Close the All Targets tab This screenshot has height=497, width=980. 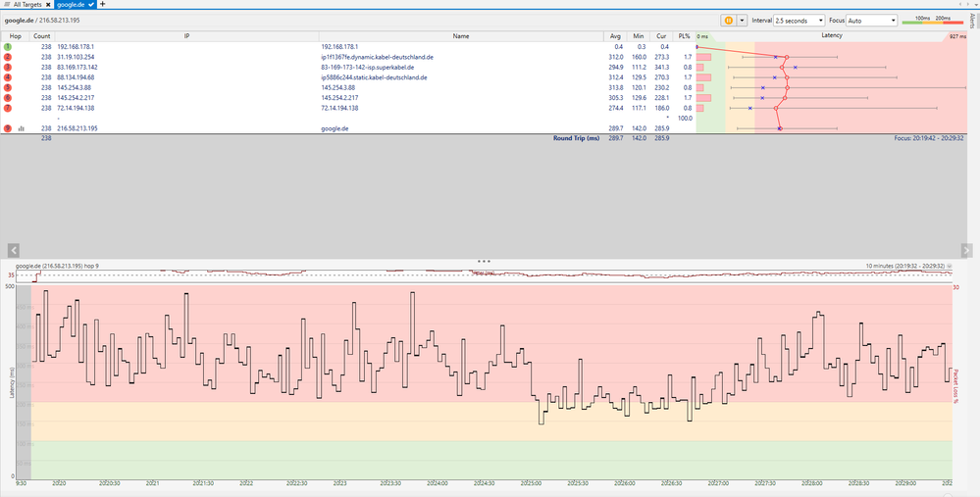48,4
